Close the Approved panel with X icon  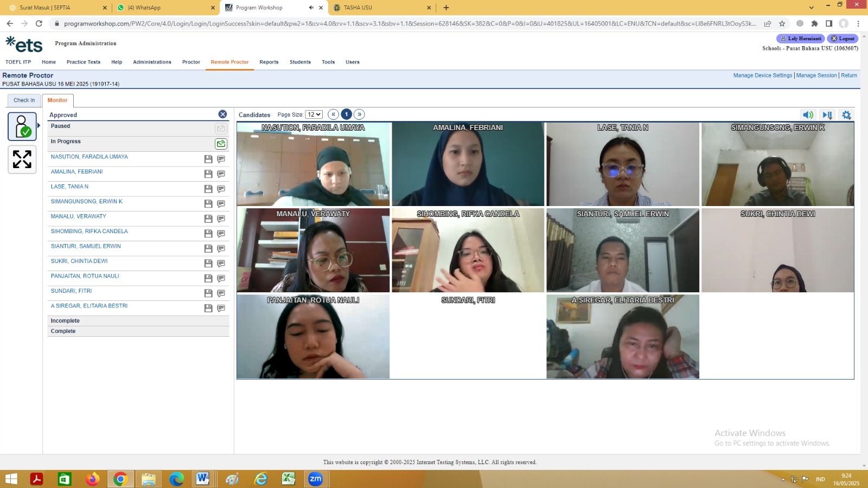click(x=222, y=114)
